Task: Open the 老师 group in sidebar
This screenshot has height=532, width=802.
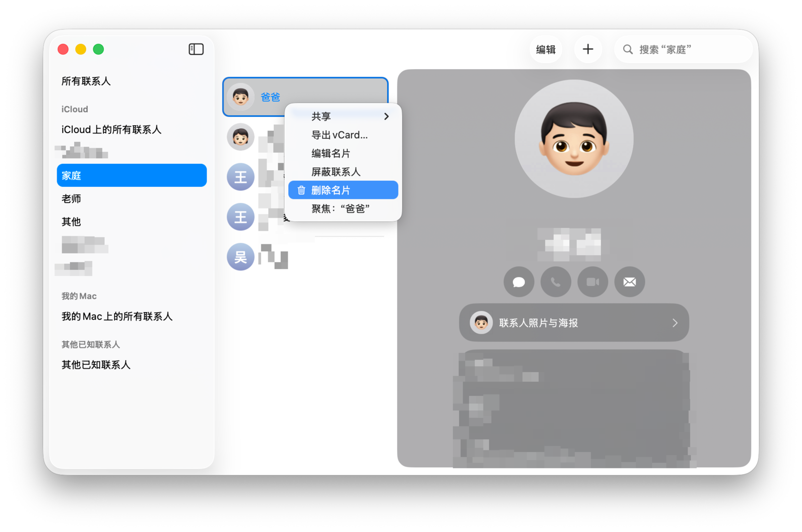Action: point(71,199)
